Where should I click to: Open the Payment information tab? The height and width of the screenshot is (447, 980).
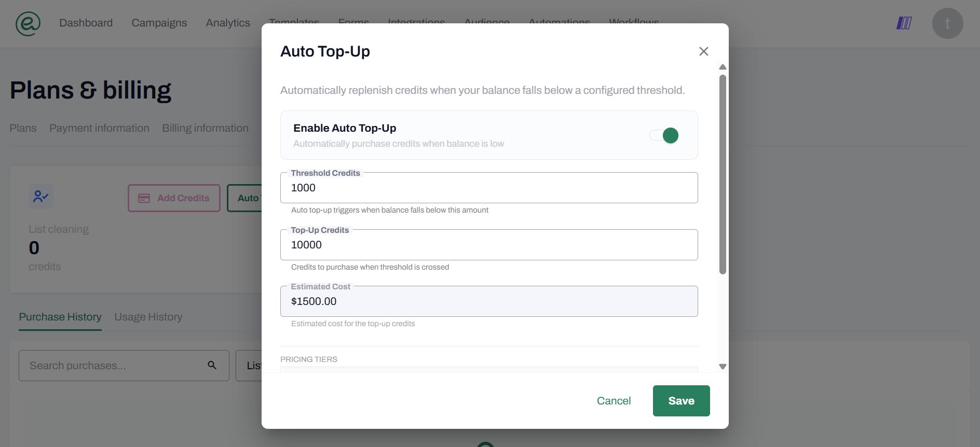(99, 128)
